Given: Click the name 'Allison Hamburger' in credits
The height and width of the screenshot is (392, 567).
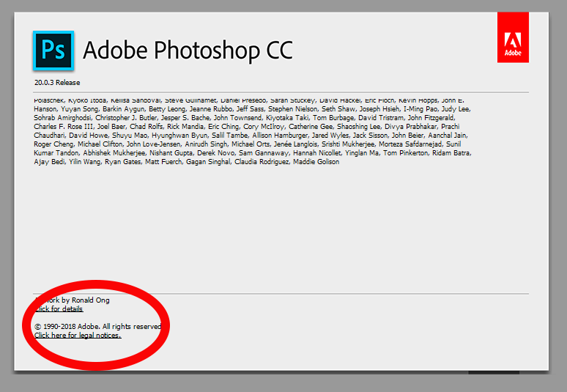Looking at the screenshot, I should pos(280,136).
